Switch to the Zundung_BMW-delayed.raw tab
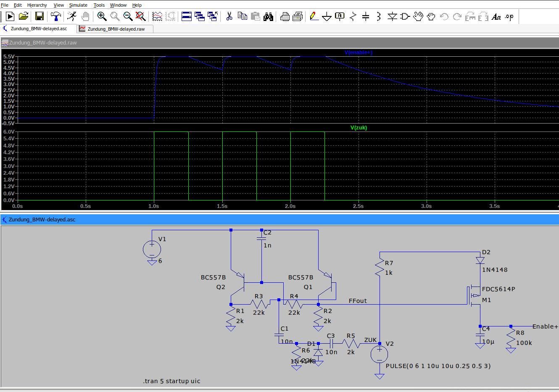Screen dimensions: 559x392 click(x=116, y=29)
